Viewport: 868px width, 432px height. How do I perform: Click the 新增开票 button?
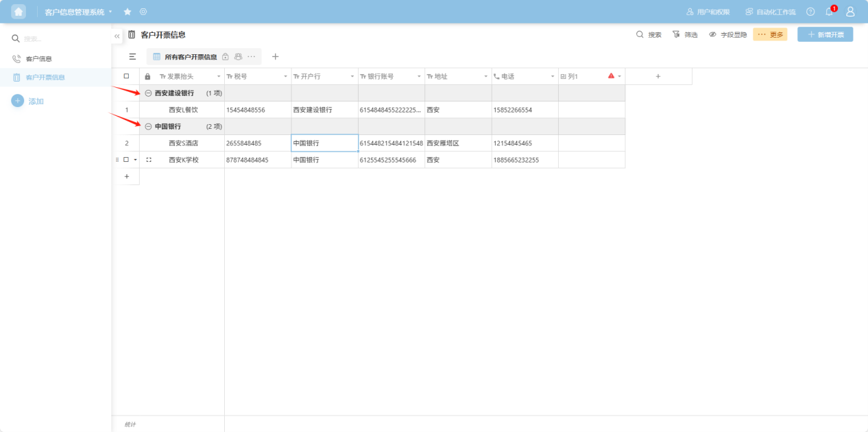tap(825, 34)
